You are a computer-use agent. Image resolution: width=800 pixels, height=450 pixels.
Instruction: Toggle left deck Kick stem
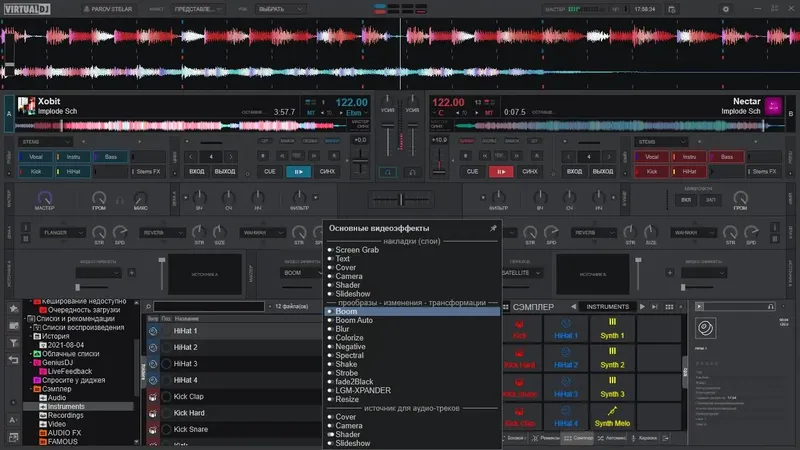pos(35,171)
